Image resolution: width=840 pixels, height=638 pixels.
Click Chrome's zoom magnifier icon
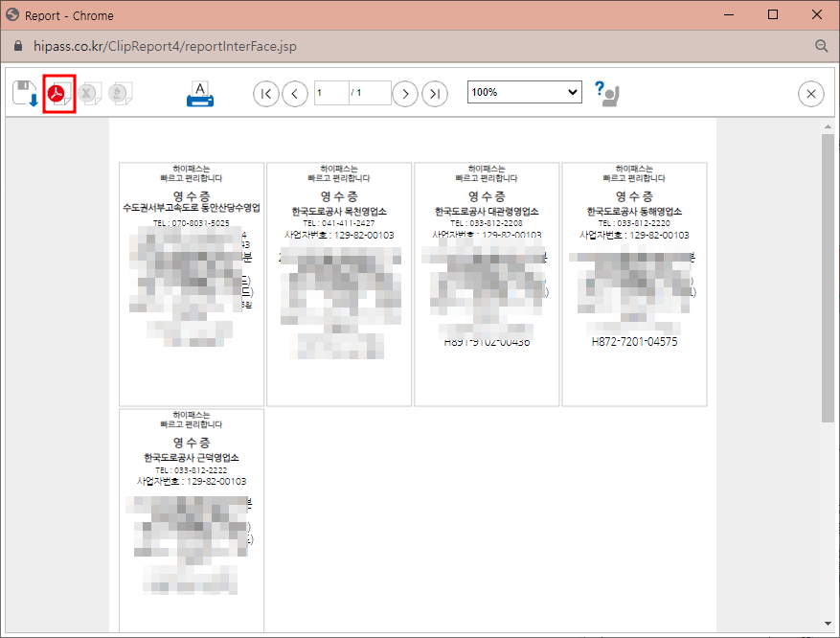[x=821, y=46]
